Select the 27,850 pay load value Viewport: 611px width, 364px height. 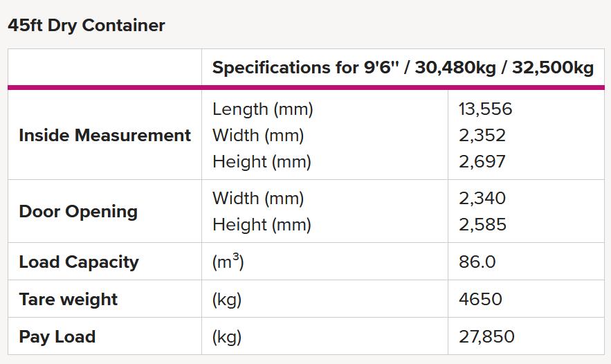pos(486,337)
